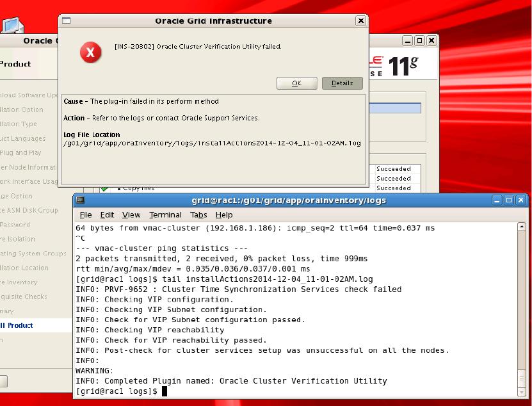
Task: Click the Details button in error dialog
Action: 342,83
